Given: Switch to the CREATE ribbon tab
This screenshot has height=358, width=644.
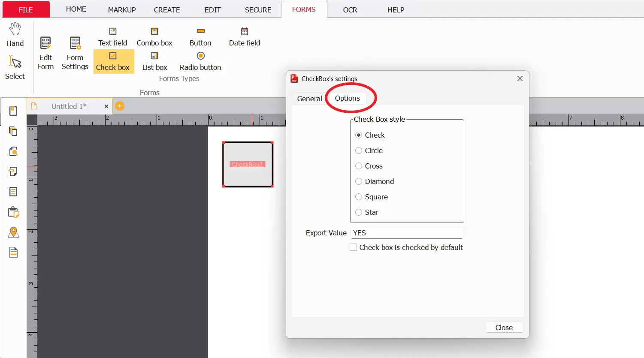Looking at the screenshot, I should 167,10.
